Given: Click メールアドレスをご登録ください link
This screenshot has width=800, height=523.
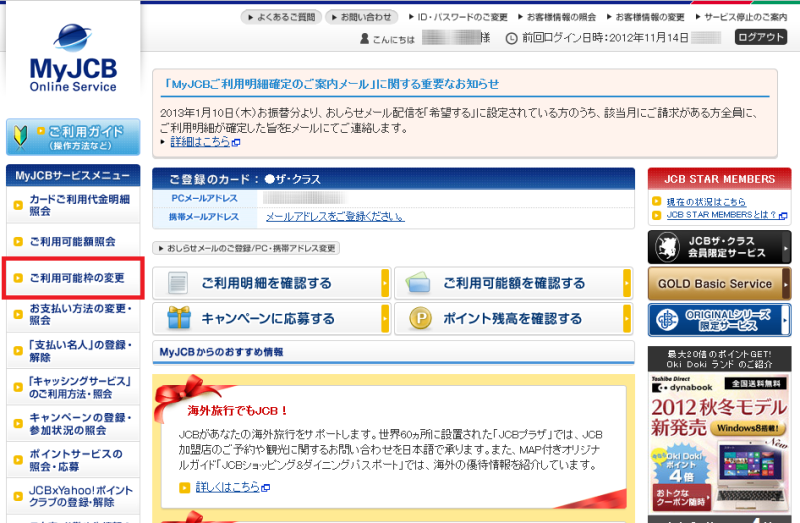Looking at the screenshot, I should pos(335,217).
